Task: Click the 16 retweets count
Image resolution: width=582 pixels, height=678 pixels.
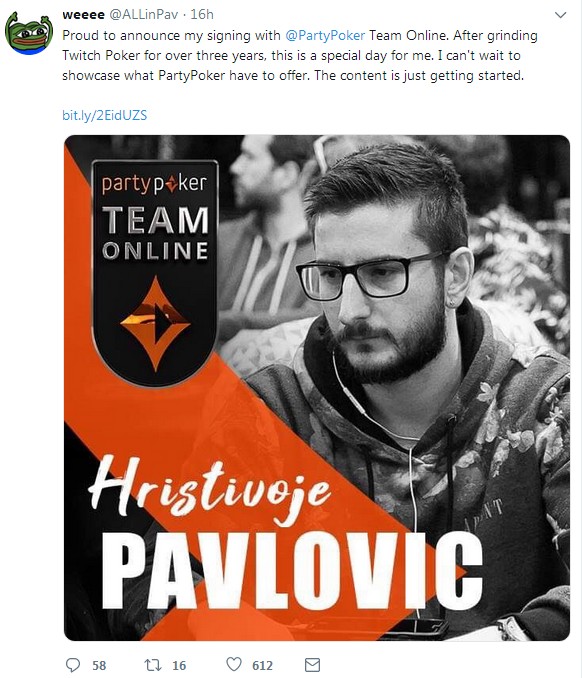Action: (179, 665)
